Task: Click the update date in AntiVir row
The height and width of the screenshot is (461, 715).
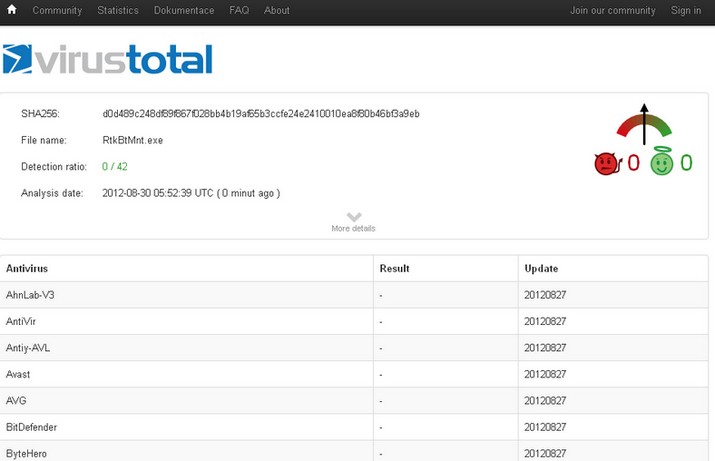Action: 545,321
